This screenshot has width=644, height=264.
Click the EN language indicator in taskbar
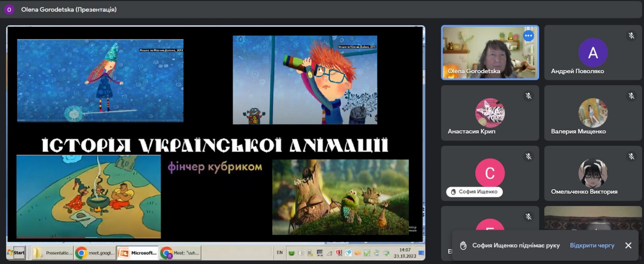coord(280,253)
